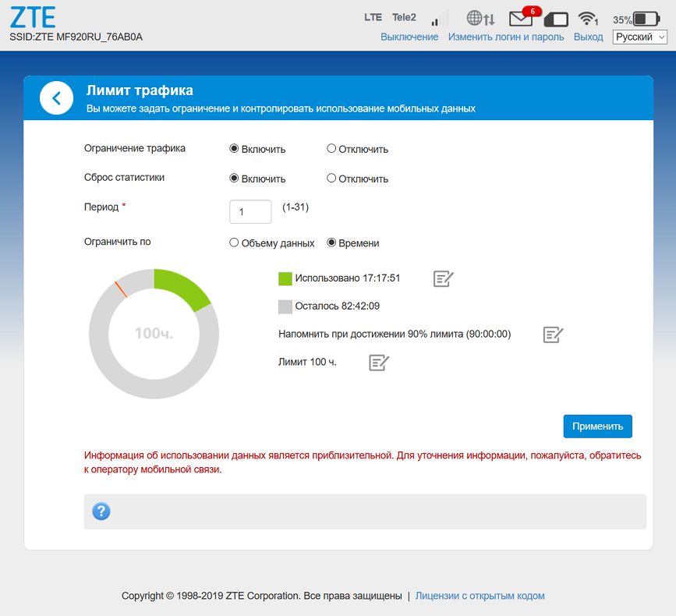Open the blue help question icon
Screen dimensions: 676x616
(101, 512)
